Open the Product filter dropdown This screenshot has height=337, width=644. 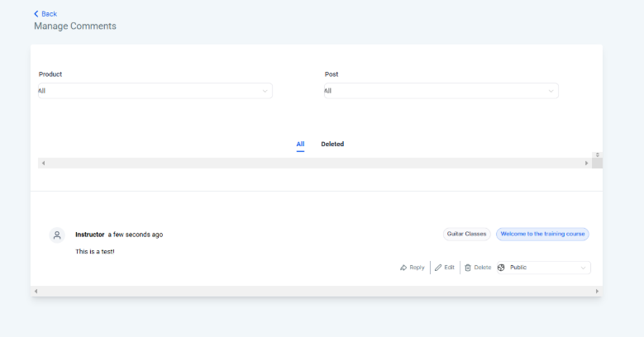(x=155, y=91)
